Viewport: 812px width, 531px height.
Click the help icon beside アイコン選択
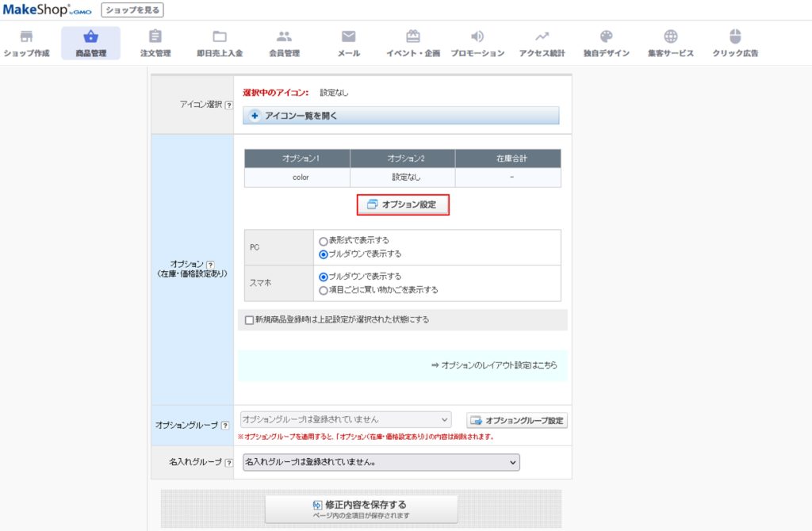(228, 105)
